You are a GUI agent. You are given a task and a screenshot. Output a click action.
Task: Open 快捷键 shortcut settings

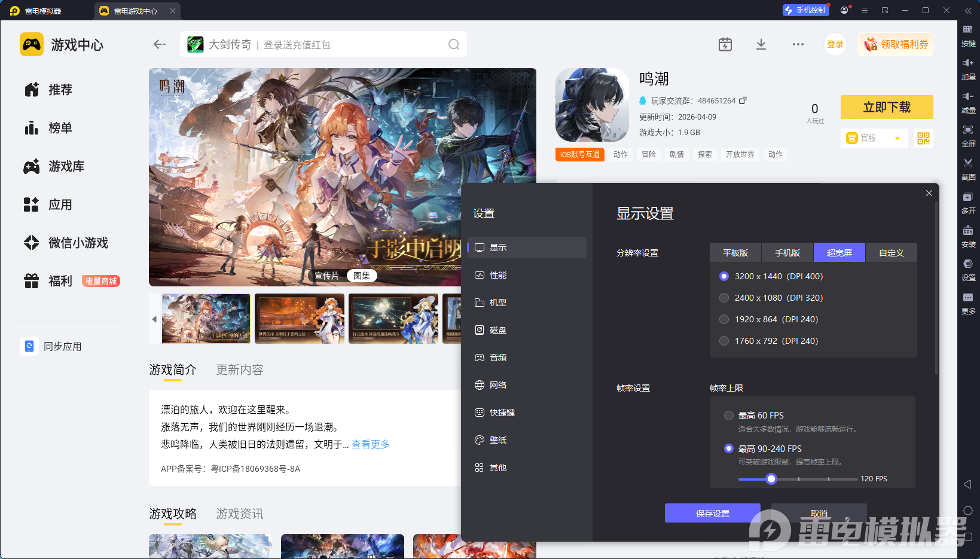coord(527,413)
